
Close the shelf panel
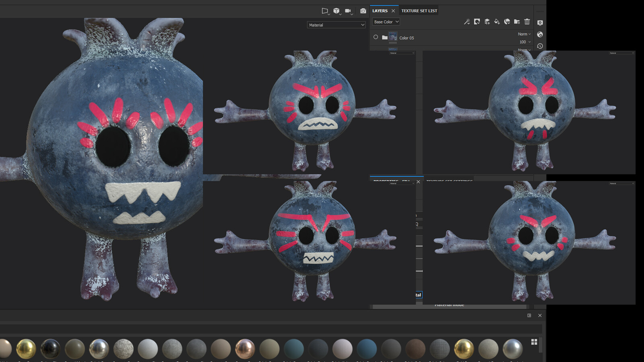point(540,315)
